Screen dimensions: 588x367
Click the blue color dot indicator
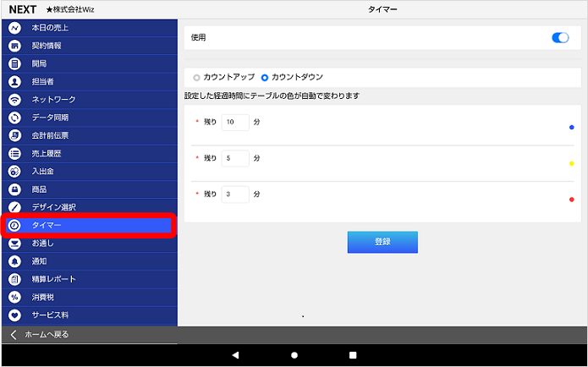[x=572, y=128]
